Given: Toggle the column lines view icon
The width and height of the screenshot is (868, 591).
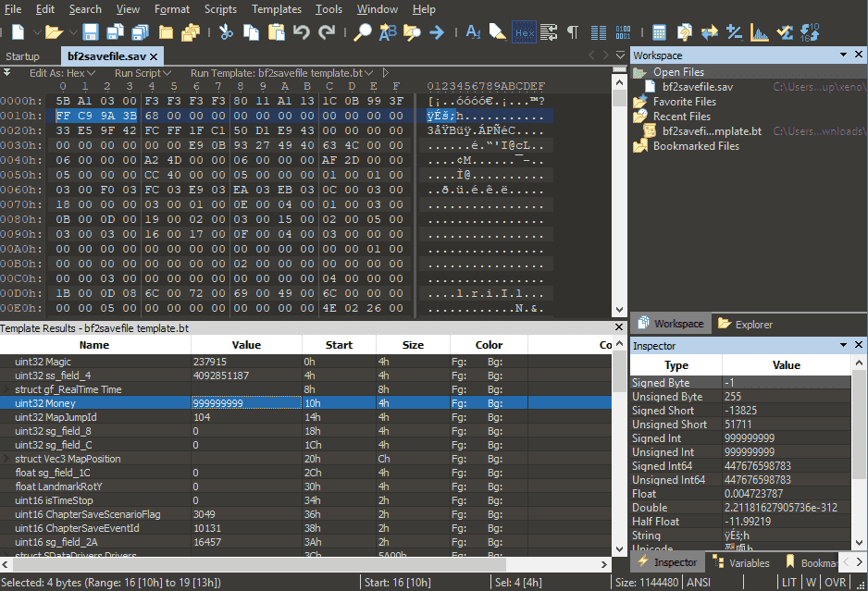Looking at the screenshot, I should (599, 32).
